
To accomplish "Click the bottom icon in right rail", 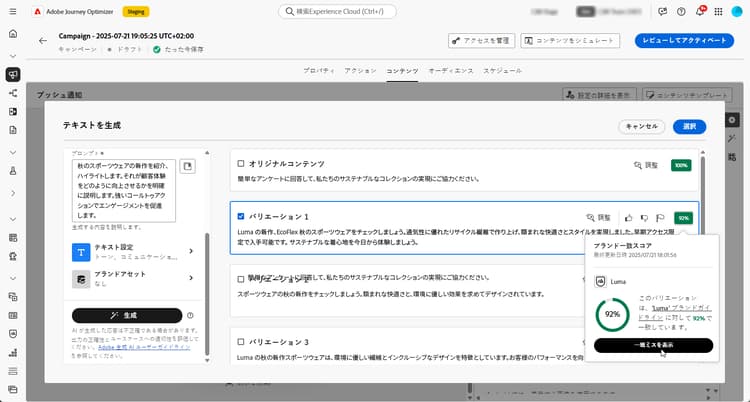I will coord(732,156).
